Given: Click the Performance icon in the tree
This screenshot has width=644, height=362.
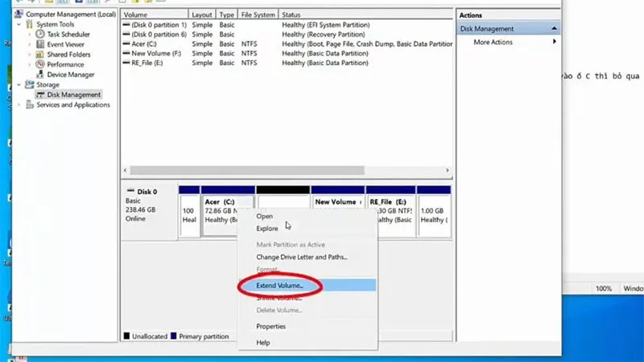Looking at the screenshot, I should 39,64.
